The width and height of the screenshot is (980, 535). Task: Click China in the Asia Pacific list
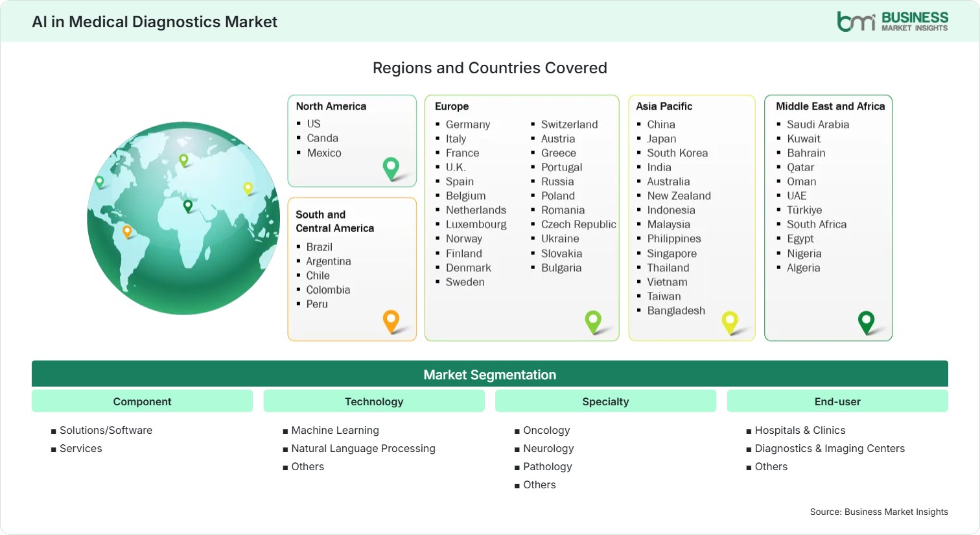661,125
